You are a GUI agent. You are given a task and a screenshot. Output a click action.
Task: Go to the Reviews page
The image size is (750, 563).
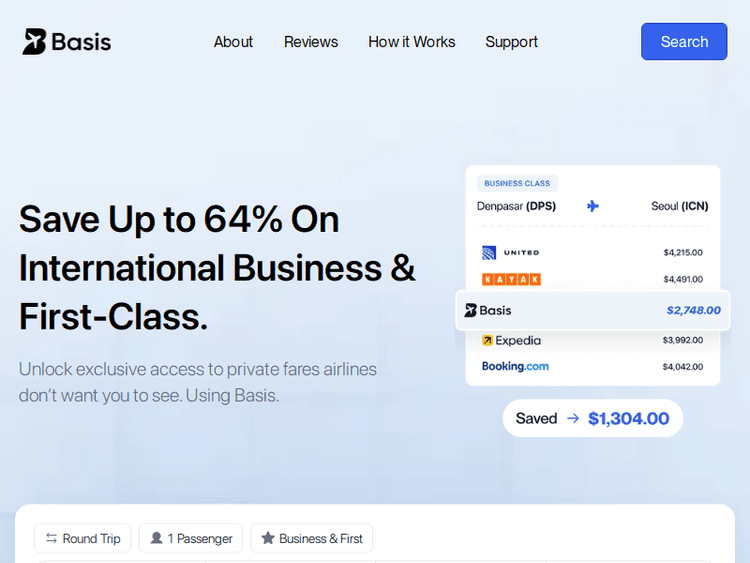pos(311,42)
